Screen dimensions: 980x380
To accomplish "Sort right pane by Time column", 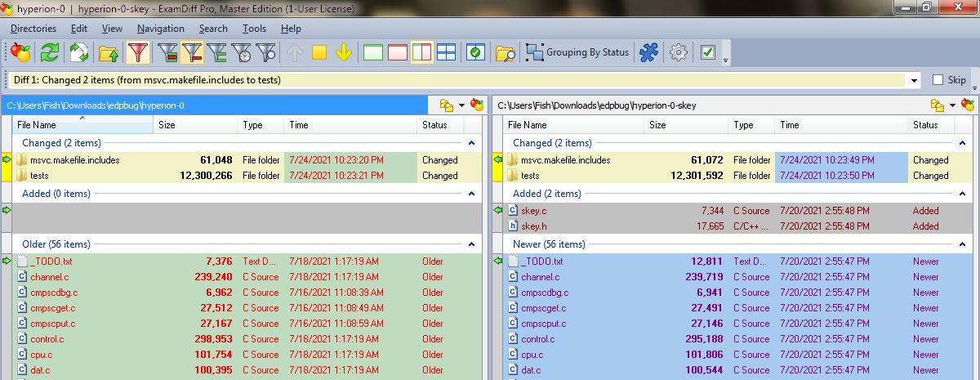I will point(841,125).
